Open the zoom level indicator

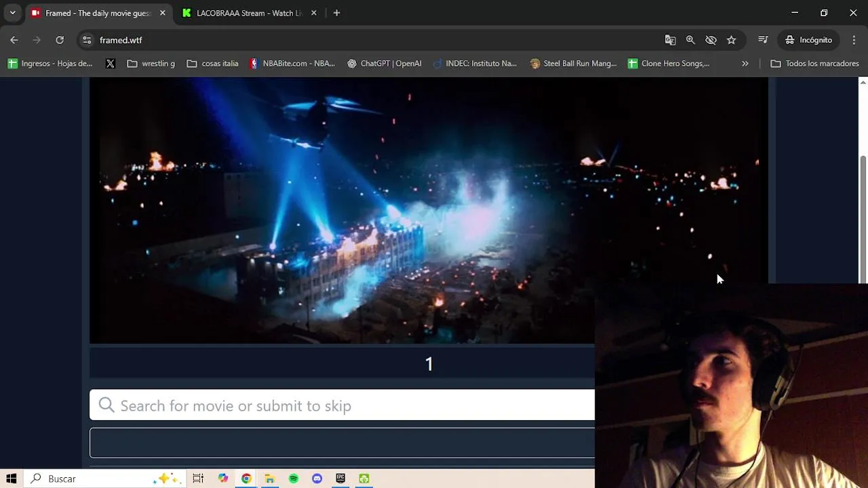(690, 40)
